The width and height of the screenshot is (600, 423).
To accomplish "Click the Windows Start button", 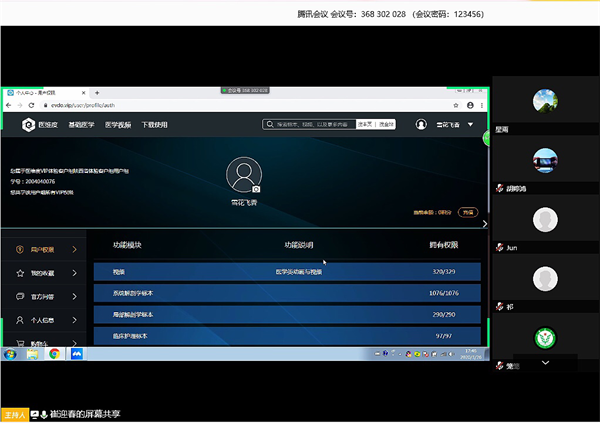I will pyautogui.click(x=11, y=354).
